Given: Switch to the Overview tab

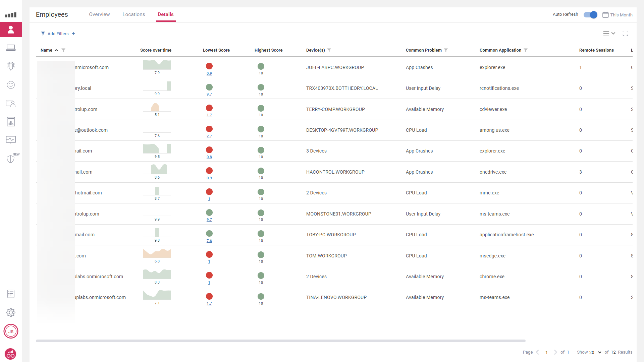Looking at the screenshot, I should 99,14.
